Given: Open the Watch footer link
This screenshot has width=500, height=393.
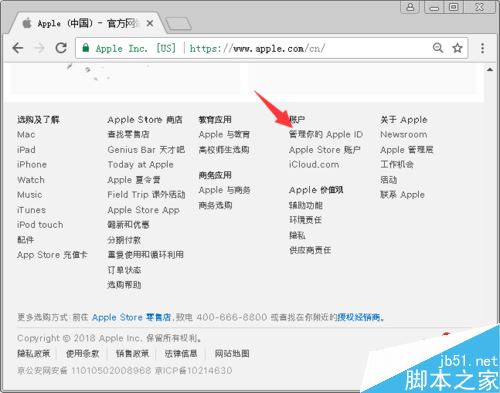Looking at the screenshot, I should pyautogui.click(x=31, y=180).
